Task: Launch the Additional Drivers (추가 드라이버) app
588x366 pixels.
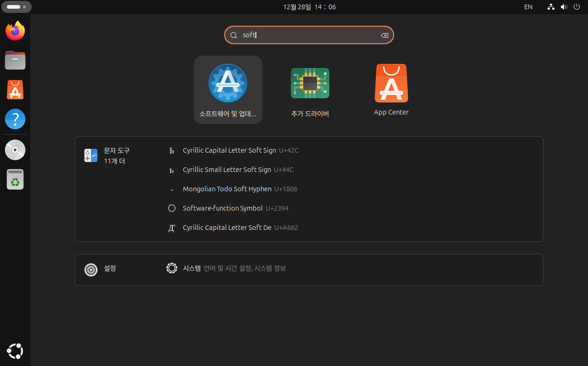Action: pyautogui.click(x=310, y=90)
